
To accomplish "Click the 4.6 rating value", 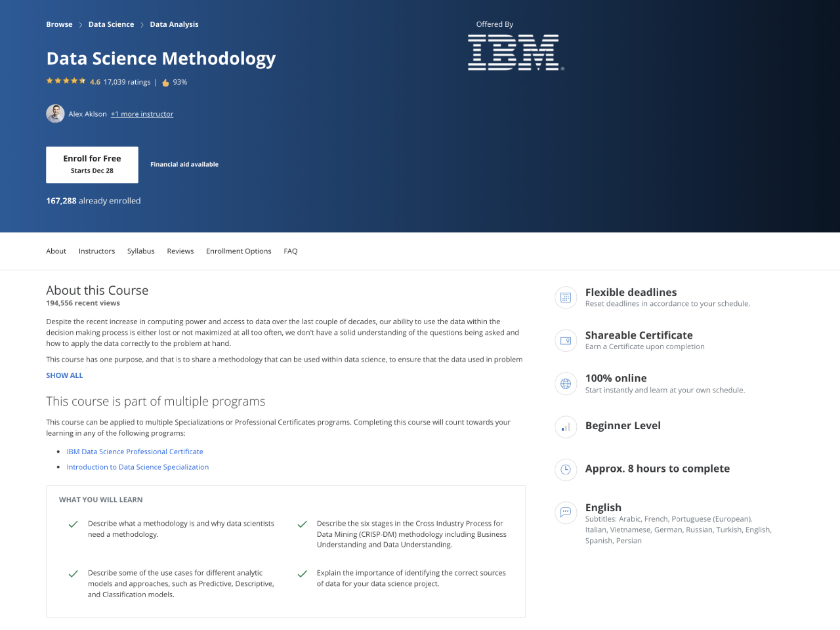I will (x=95, y=82).
